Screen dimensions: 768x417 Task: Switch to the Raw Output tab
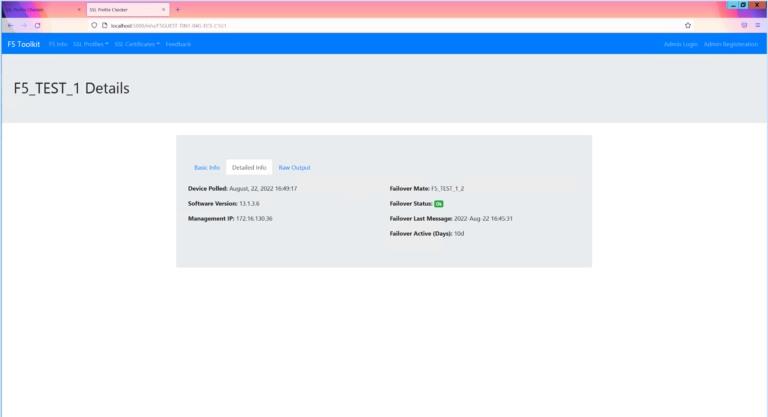click(294, 167)
